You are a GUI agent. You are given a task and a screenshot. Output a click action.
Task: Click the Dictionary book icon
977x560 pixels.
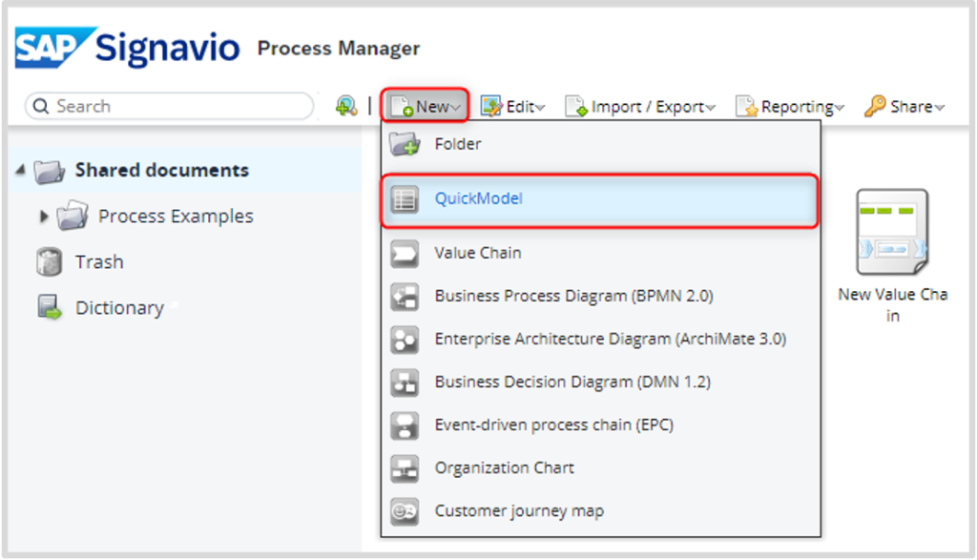click(x=50, y=307)
